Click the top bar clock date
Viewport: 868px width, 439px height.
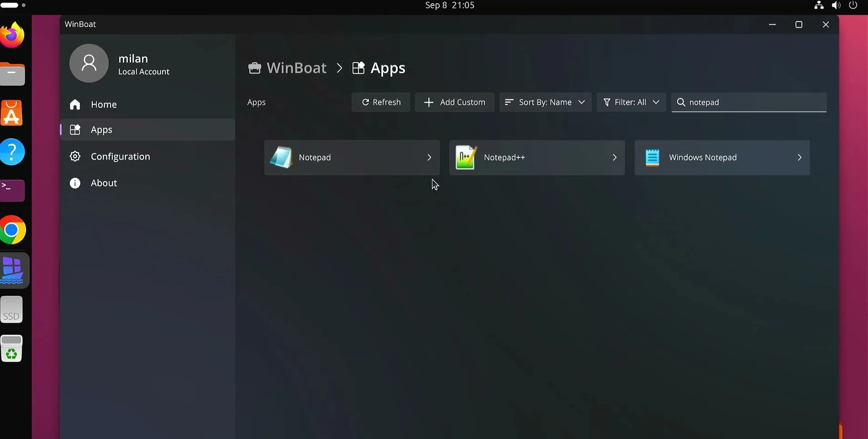point(450,5)
